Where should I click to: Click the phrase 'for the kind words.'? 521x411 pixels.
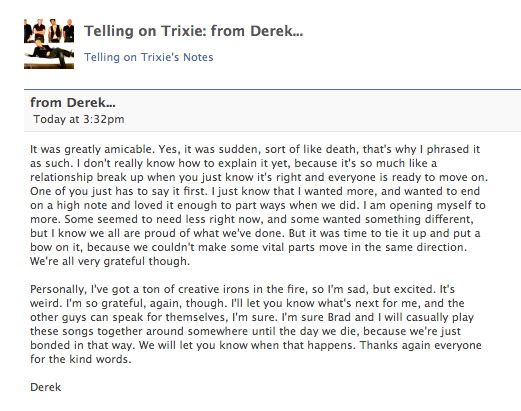81,359
